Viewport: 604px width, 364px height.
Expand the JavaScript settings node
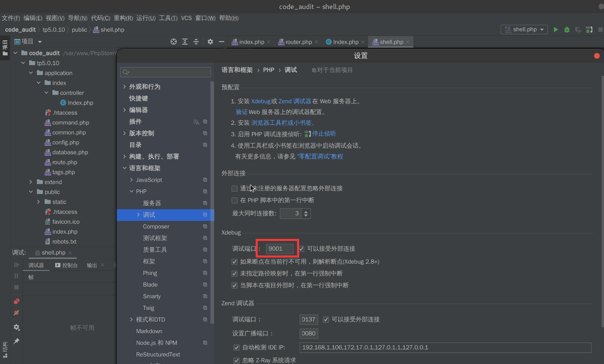[131, 180]
